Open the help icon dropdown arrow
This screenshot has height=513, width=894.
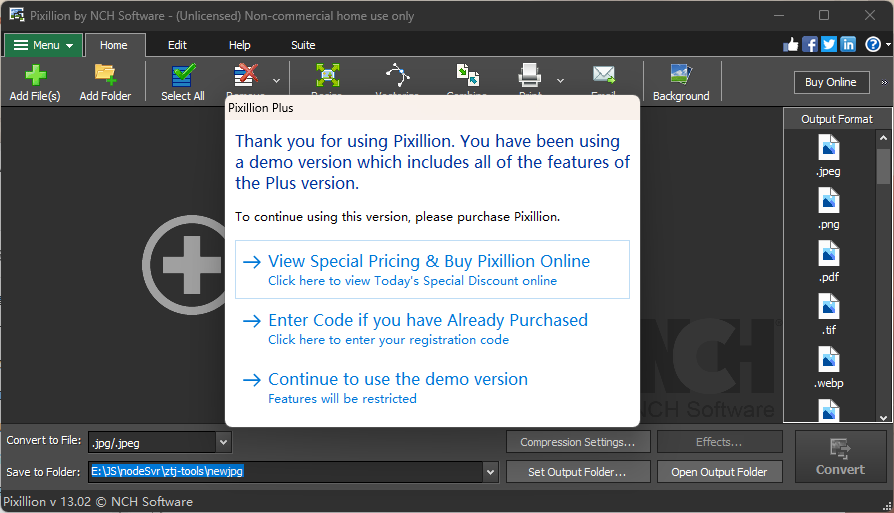pos(888,45)
